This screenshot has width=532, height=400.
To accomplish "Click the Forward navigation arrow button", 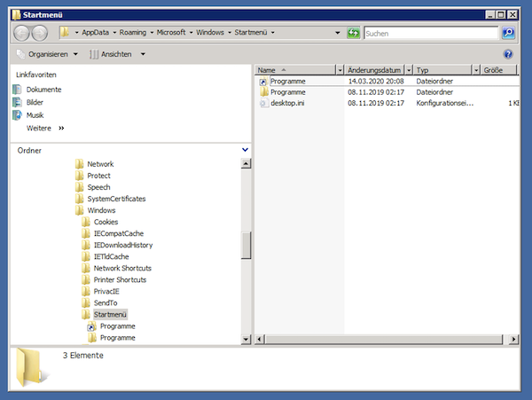I will (x=43, y=34).
